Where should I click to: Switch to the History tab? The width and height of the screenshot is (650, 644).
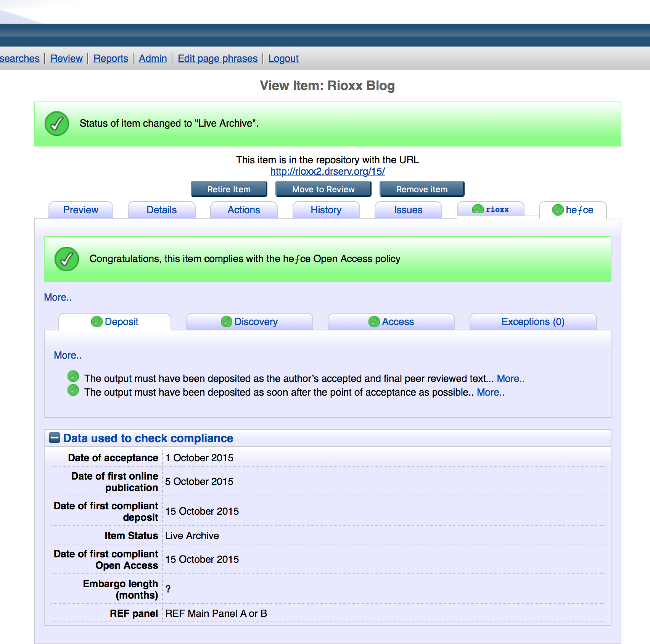[326, 210]
